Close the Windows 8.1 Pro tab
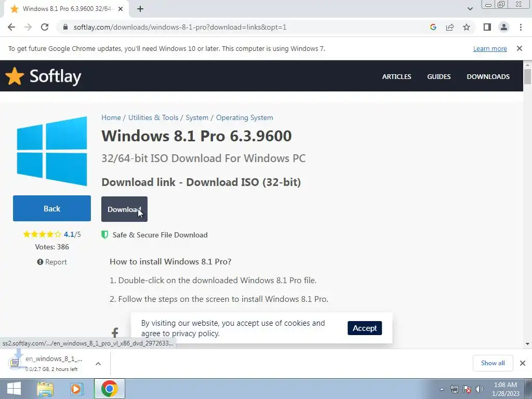 tap(121, 9)
